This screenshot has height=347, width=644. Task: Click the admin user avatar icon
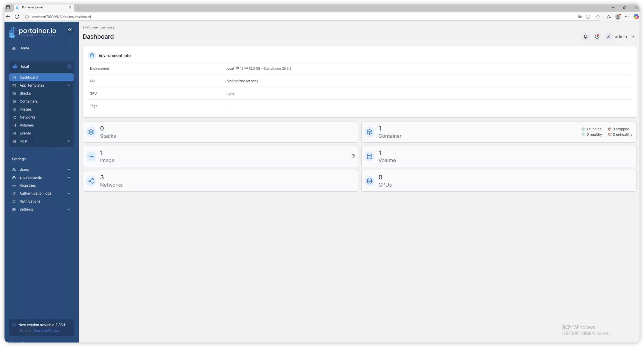(x=609, y=37)
